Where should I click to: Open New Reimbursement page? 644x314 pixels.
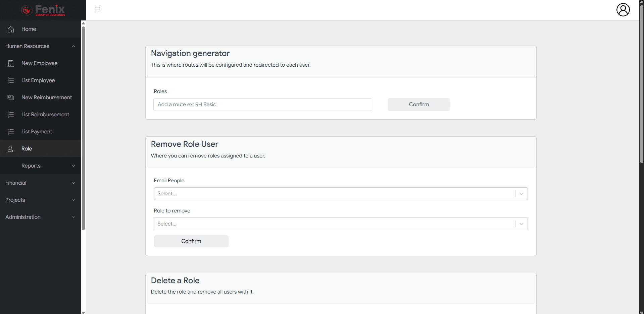click(40, 98)
